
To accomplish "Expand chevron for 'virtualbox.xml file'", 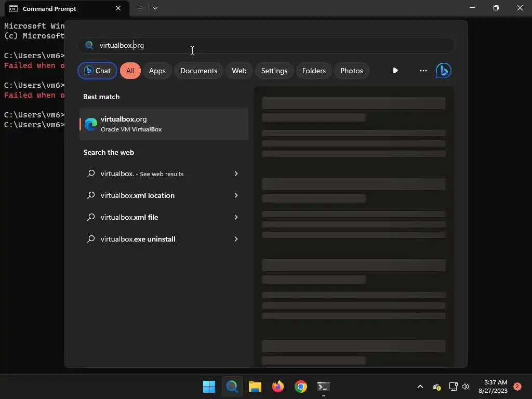I will pos(236,217).
